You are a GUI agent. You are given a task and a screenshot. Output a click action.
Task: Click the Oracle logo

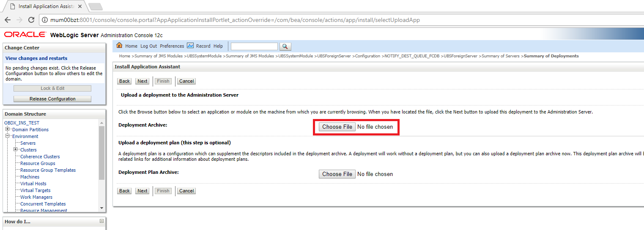(25, 34)
